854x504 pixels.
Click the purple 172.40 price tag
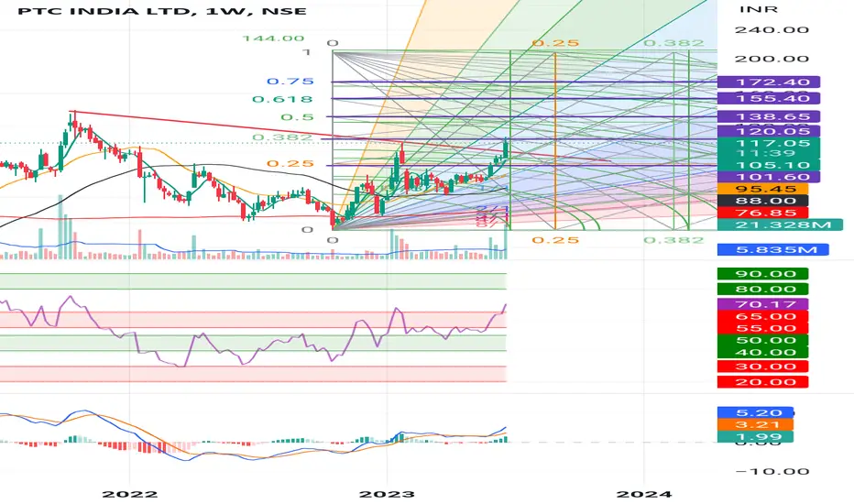(769, 82)
